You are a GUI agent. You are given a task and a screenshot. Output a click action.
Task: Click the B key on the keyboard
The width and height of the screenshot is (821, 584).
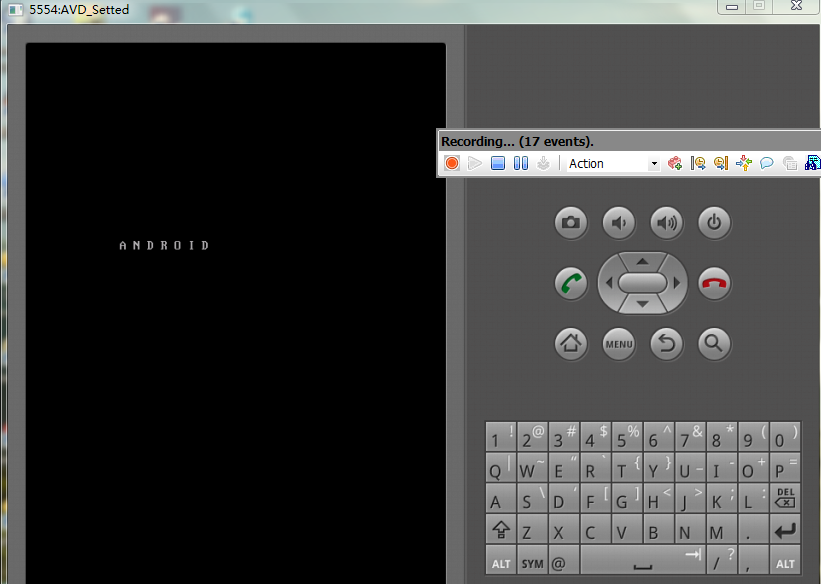pyautogui.click(x=659, y=530)
